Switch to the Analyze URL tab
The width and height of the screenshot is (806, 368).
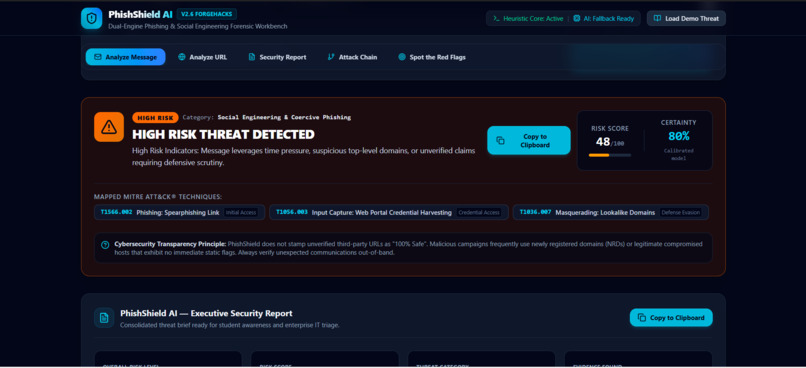pyautogui.click(x=202, y=57)
